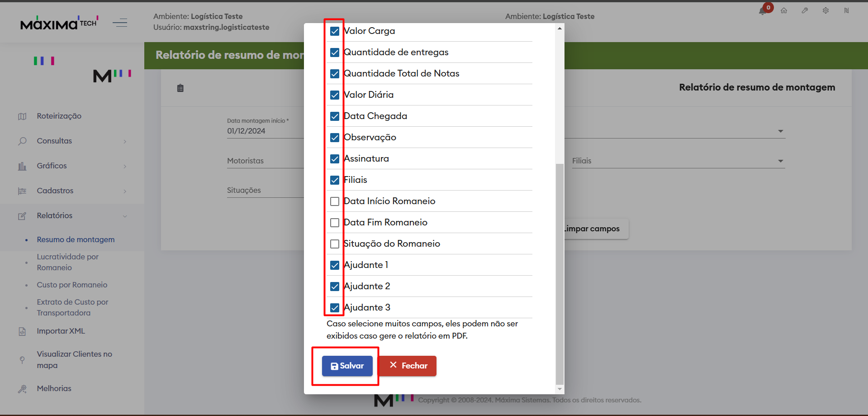Uncheck the Filiais checkbox in the dialog
This screenshot has width=868, height=416.
point(335,180)
